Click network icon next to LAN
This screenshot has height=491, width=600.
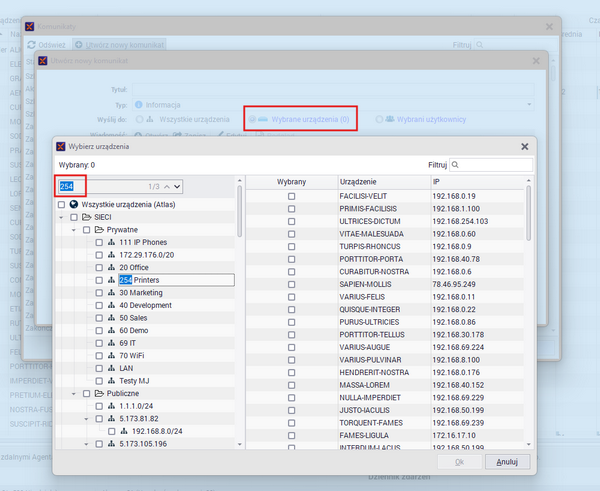pyautogui.click(x=111, y=368)
